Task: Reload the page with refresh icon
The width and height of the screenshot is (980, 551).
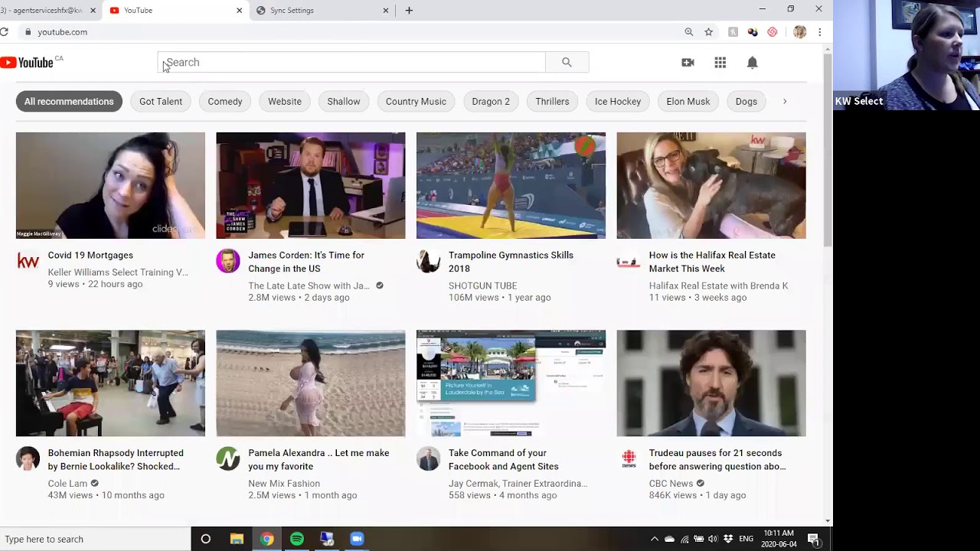Action: pos(5,32)
